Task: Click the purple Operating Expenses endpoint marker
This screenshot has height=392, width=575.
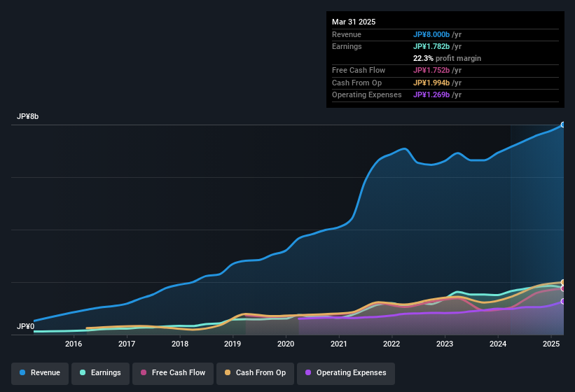Action: tap(563, 302)
